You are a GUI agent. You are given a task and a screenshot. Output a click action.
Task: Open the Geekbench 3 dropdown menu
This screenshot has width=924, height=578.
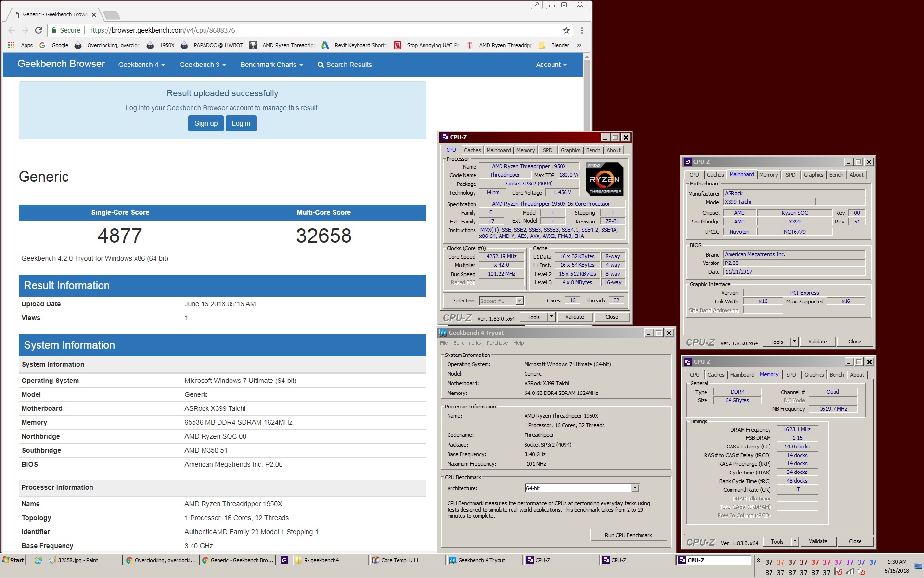click(x=203, y=65)
